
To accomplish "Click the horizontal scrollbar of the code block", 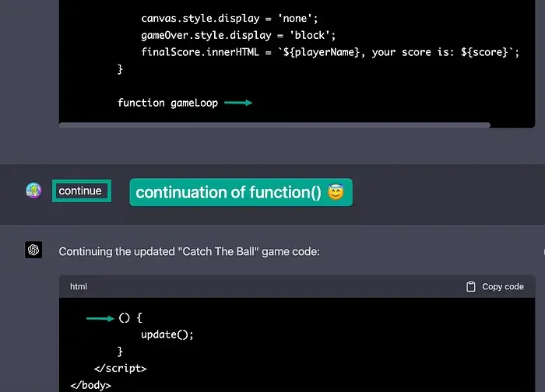I will (275, 125).
